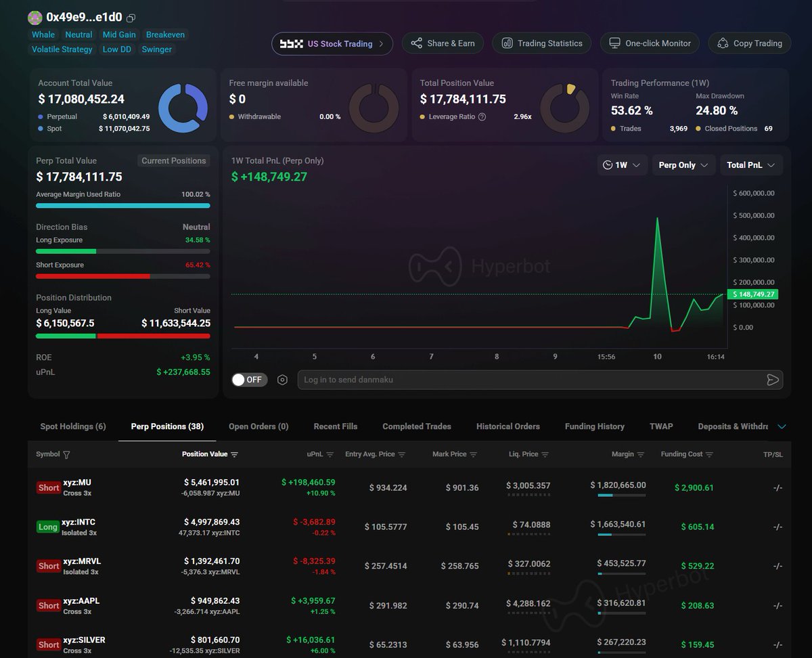Image resolution: width=812 pixels, height=658 pixels.
Task: Open the TWAP tab
Action: pos(661,426)
